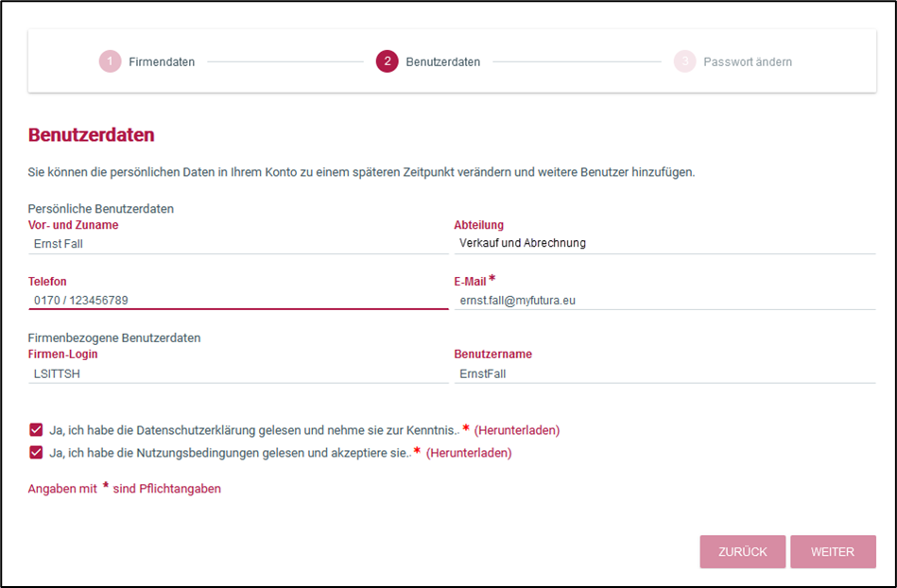The height and width of the screenshot is (588, 897).
Task: Click the Datenschutzerklärung consent text
Action: [x=253, y=430]
